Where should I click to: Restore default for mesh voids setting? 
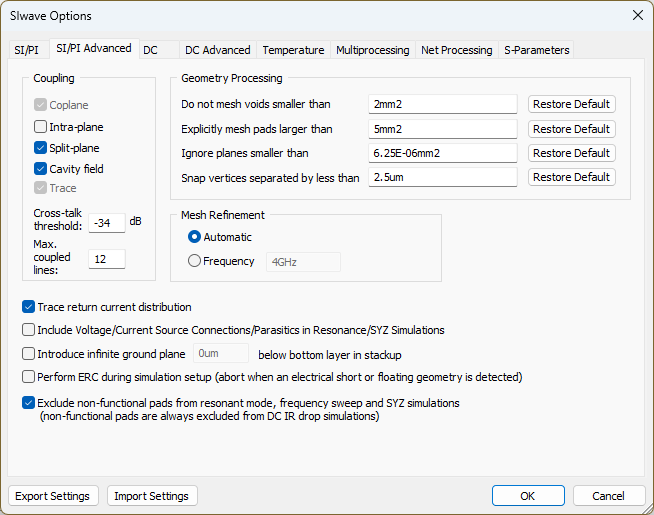[571, 104]
